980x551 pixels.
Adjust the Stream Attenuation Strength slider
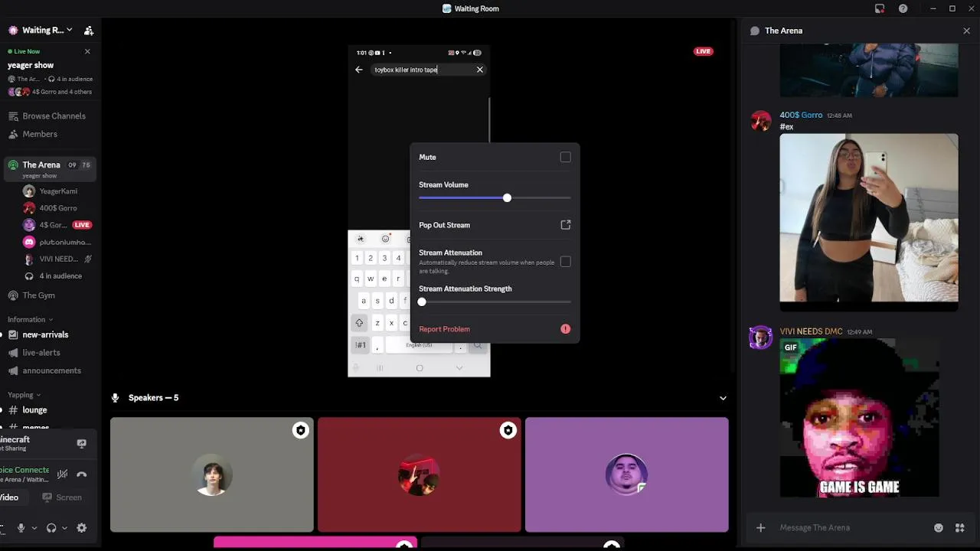[x=495, y=302]
